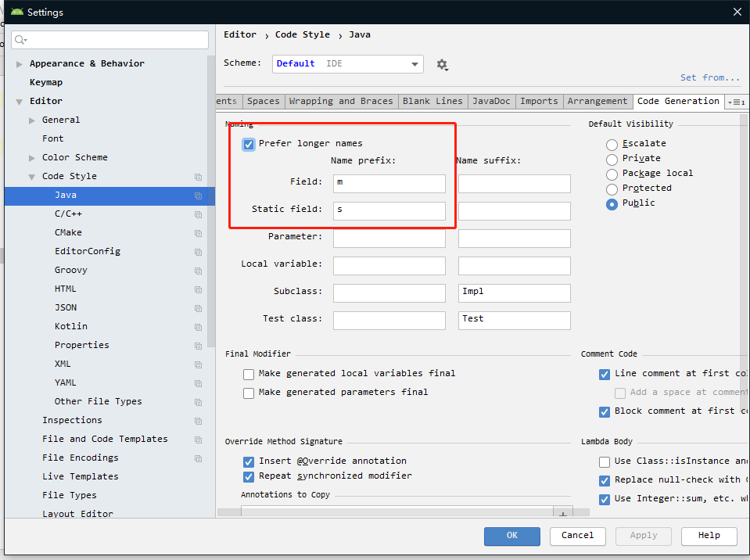Toggle Repeat synchronized modifier checkbox

tap(248, 476)
